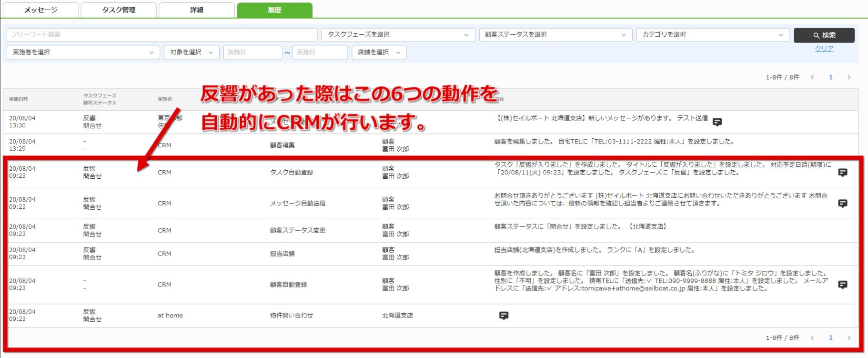
Task: Click 顧客自動登録 category cell
Action: 288,285
